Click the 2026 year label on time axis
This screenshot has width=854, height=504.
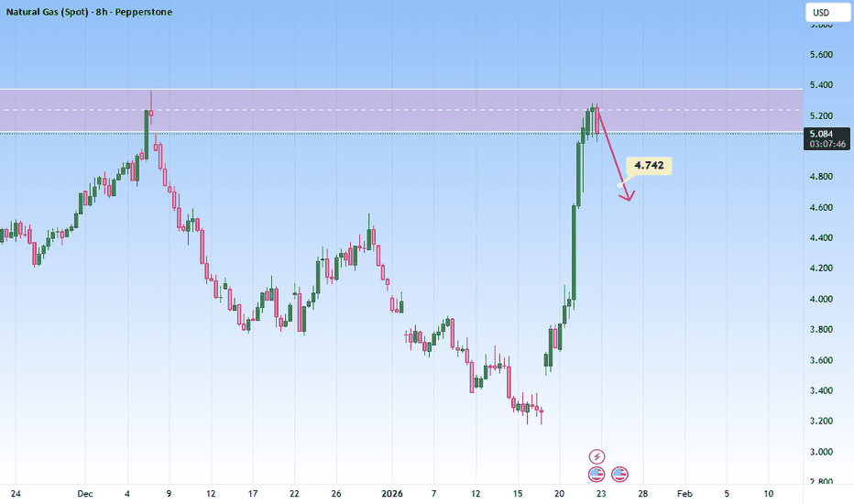(393, 492)
